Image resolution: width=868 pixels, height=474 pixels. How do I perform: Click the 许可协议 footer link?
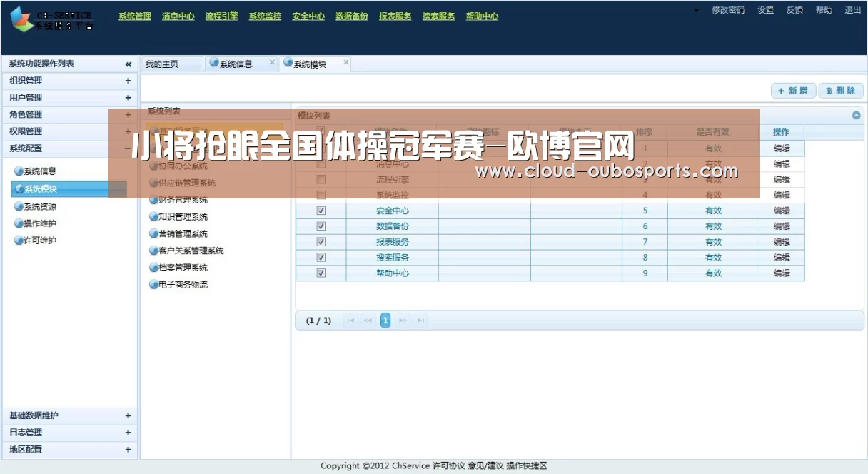pos(449,466)
